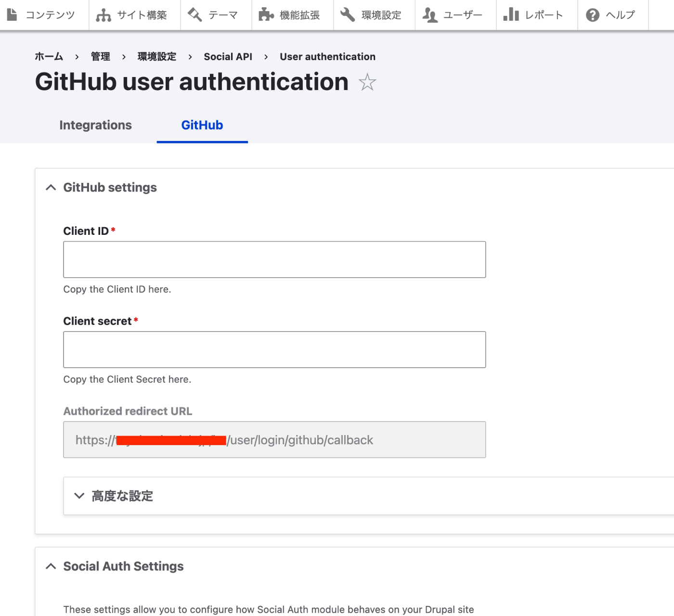Open the テーマ menu label
This screenshot has width=674, height=616.
223,15
